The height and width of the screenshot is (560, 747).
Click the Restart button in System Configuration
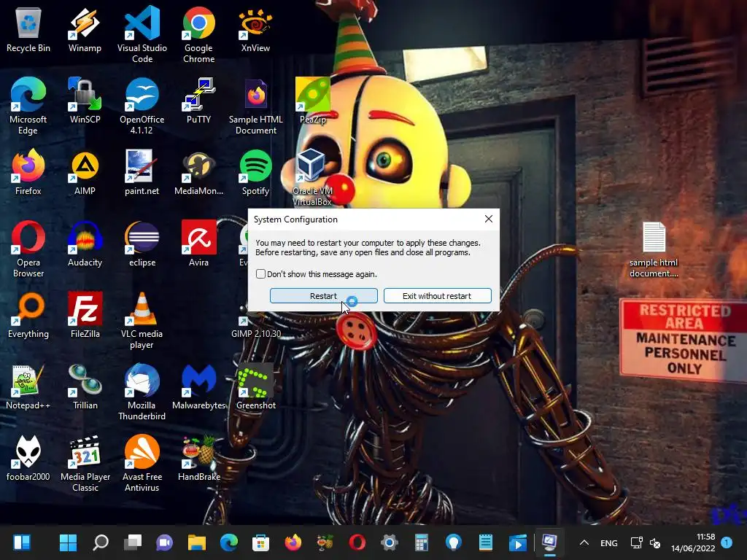(x=323, y=296)
